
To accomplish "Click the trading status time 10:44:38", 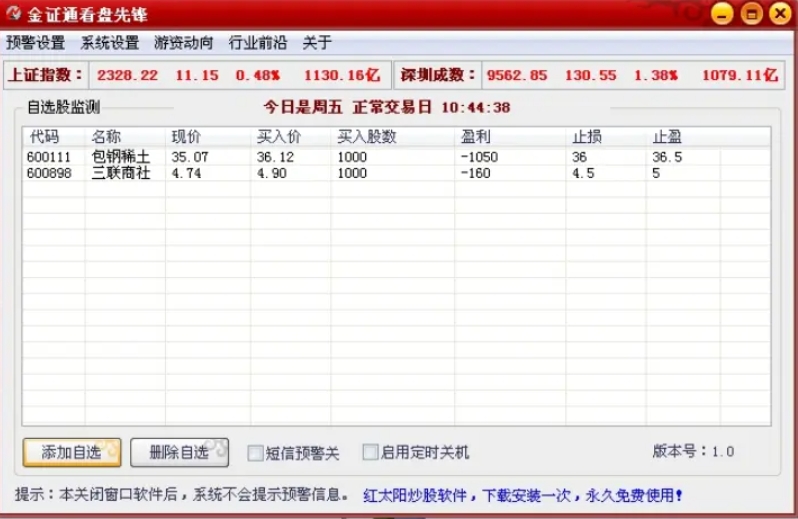I will coord(475,107).
